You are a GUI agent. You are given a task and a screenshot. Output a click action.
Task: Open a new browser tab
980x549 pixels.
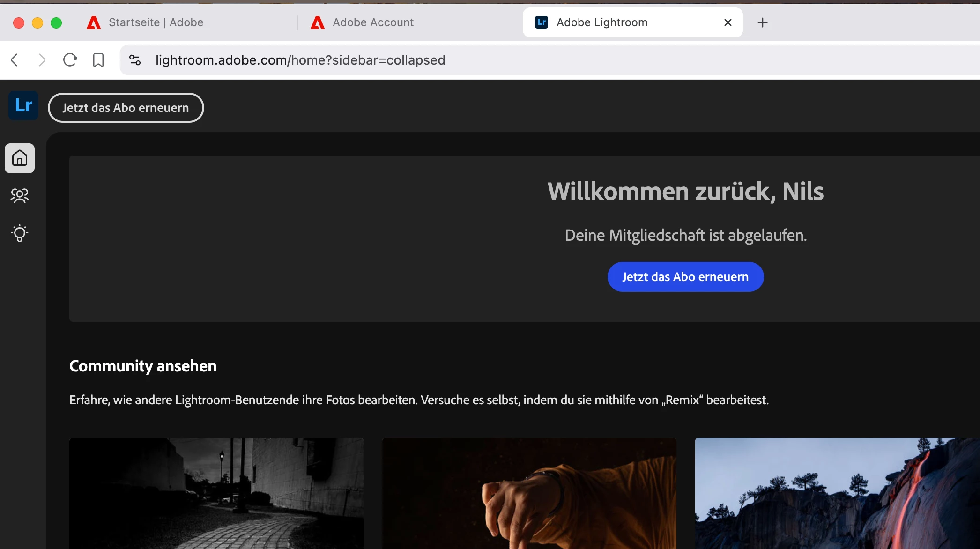pyautogui.click(x=763, y=22)
